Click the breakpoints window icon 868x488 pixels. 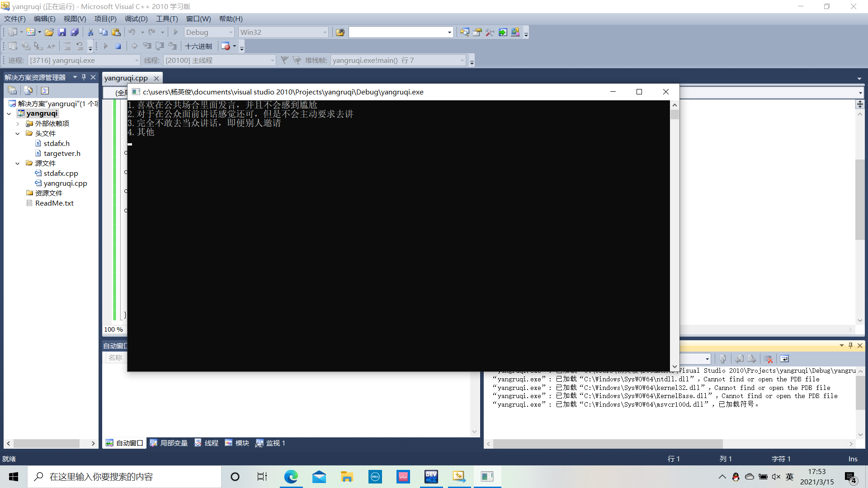point(225,46)
